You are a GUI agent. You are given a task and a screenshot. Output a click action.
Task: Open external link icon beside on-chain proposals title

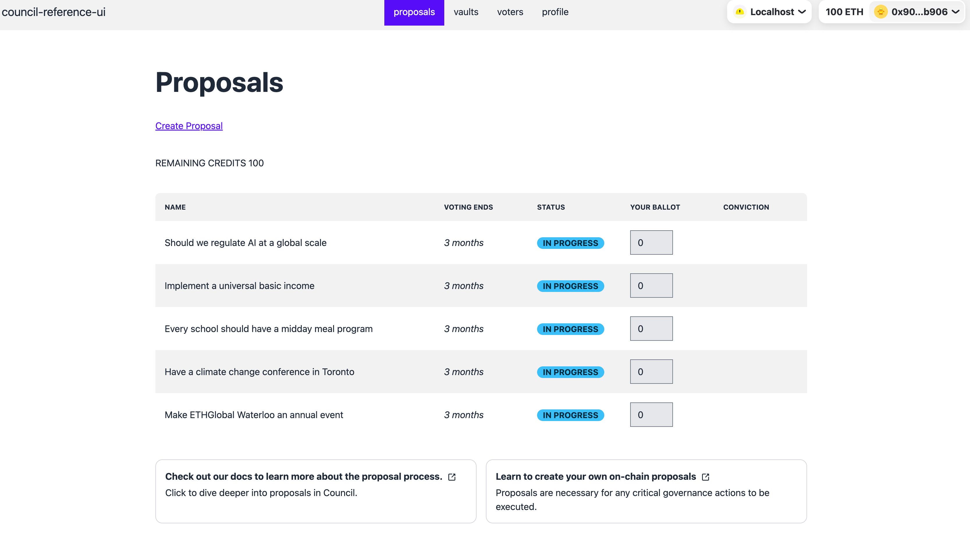point(705,477)
